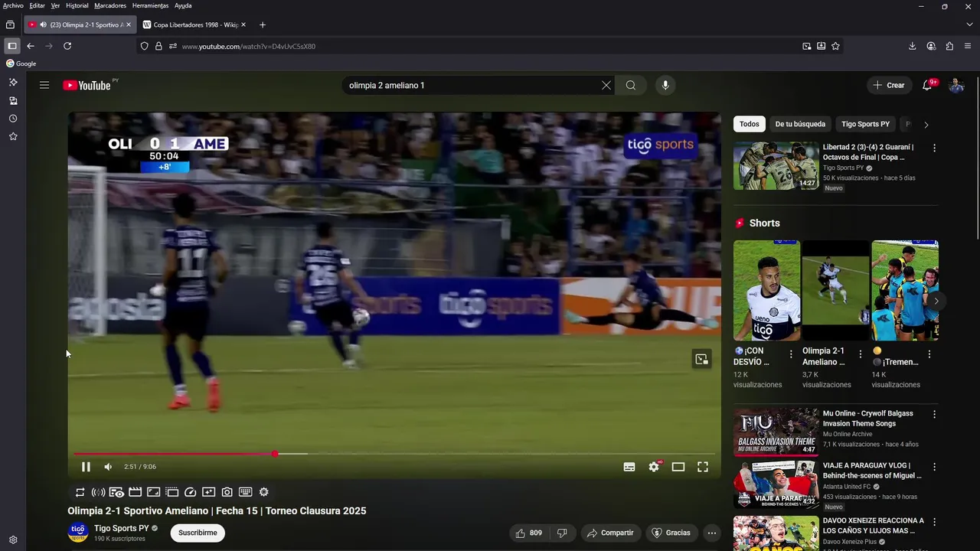Pause the video playback
This screenshot has width=980, height=551.
click(86, 467)
